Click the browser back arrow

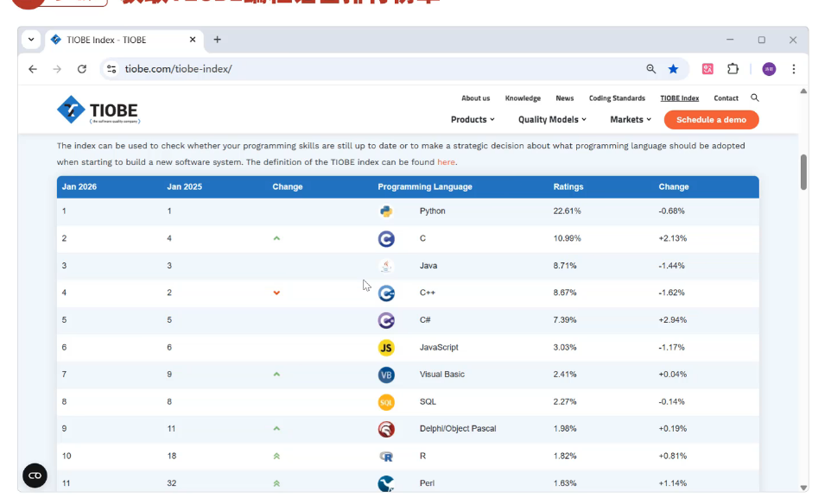point(33,69)
